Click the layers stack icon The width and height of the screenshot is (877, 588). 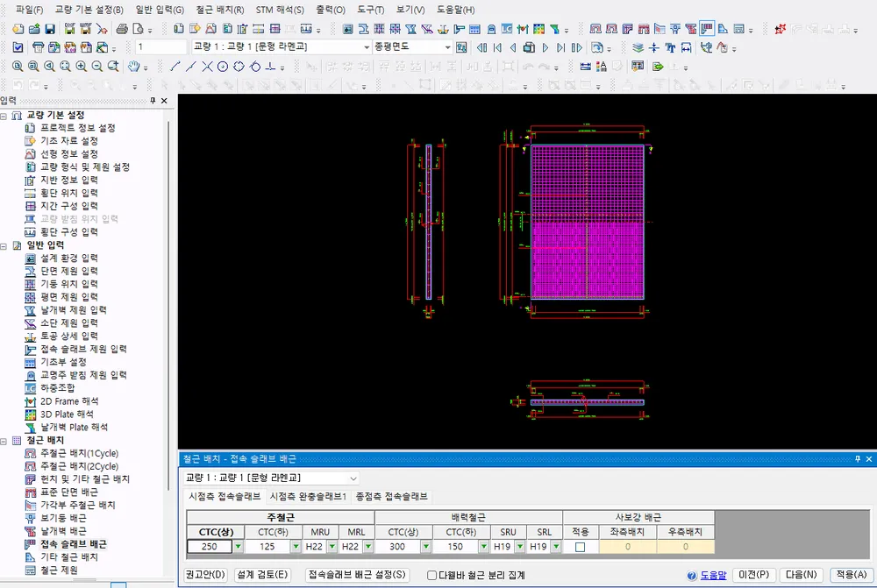(638, 47)
